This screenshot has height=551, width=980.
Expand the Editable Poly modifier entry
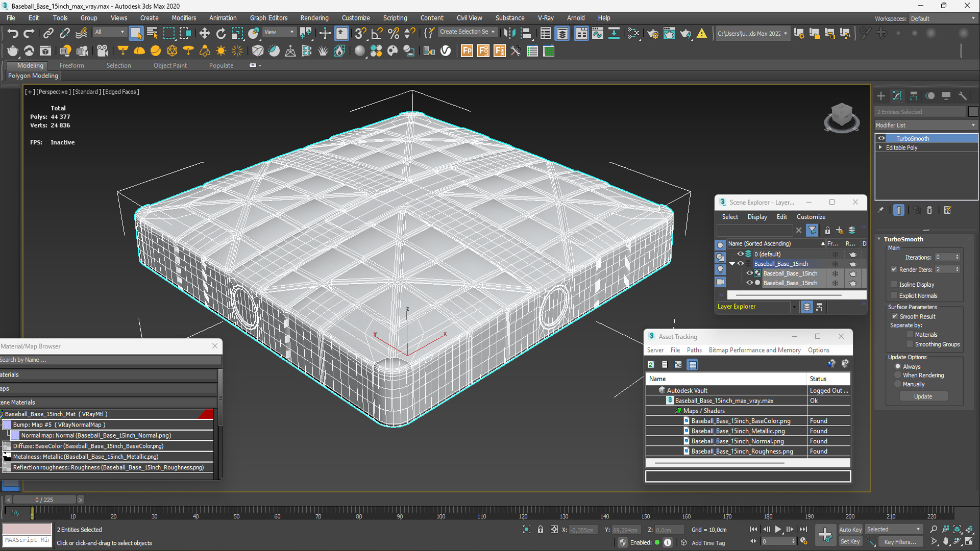(x=880, y=147)
